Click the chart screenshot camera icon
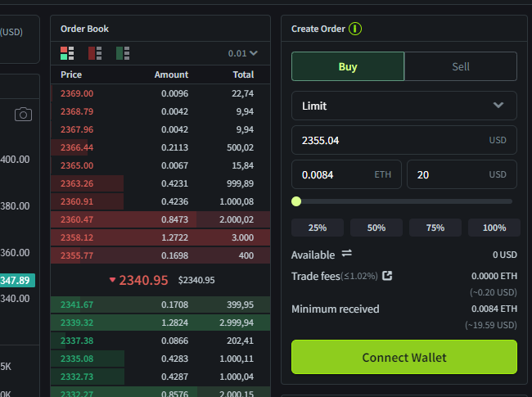This screenshot has width=532, height=397. 23,115
